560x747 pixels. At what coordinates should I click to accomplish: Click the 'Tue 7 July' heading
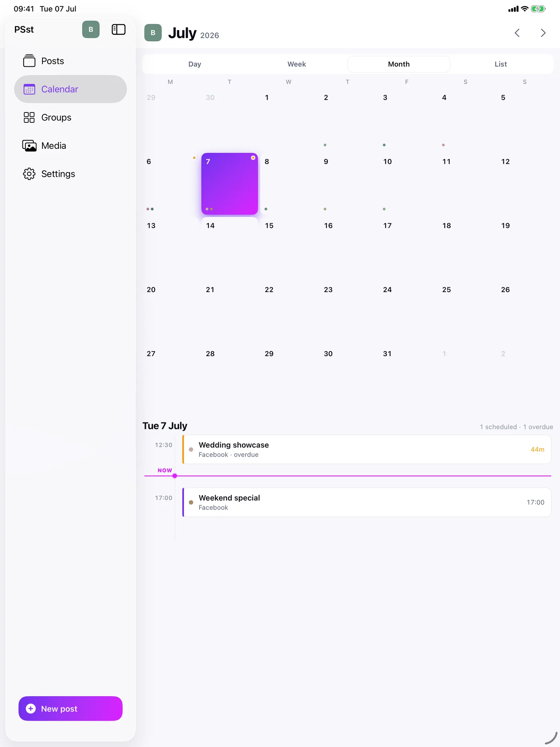pyautogui.click(x=165, y=426)
